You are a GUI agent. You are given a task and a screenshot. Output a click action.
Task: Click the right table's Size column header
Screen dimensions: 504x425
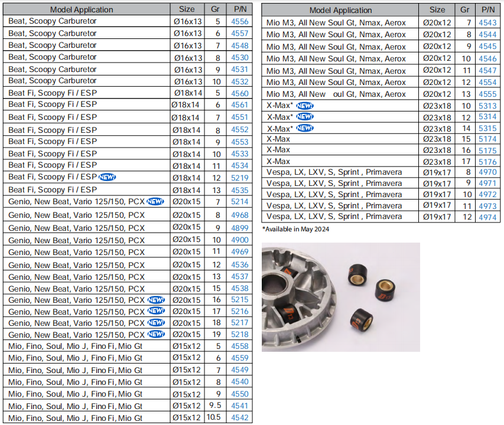click(x=437, y=10)
